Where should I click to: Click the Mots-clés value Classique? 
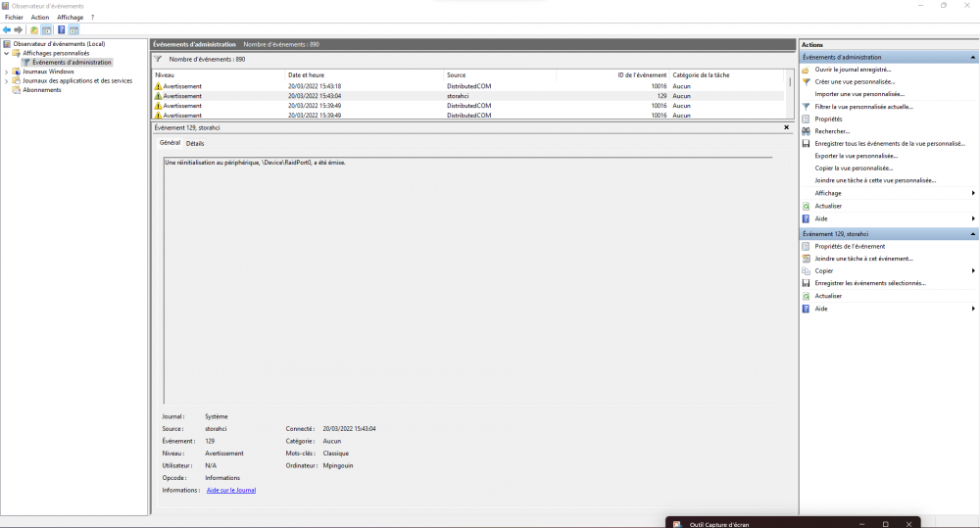(335, 454)
